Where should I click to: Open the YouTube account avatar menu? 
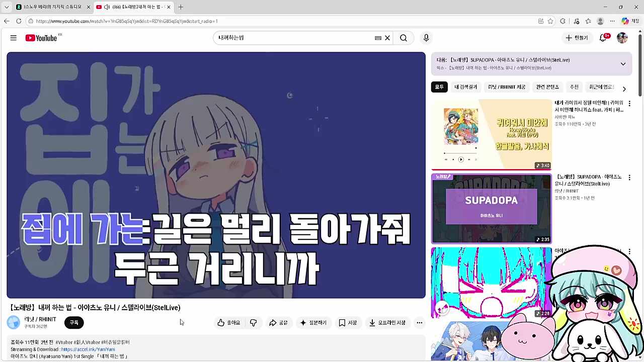click(x=622, y=38)
